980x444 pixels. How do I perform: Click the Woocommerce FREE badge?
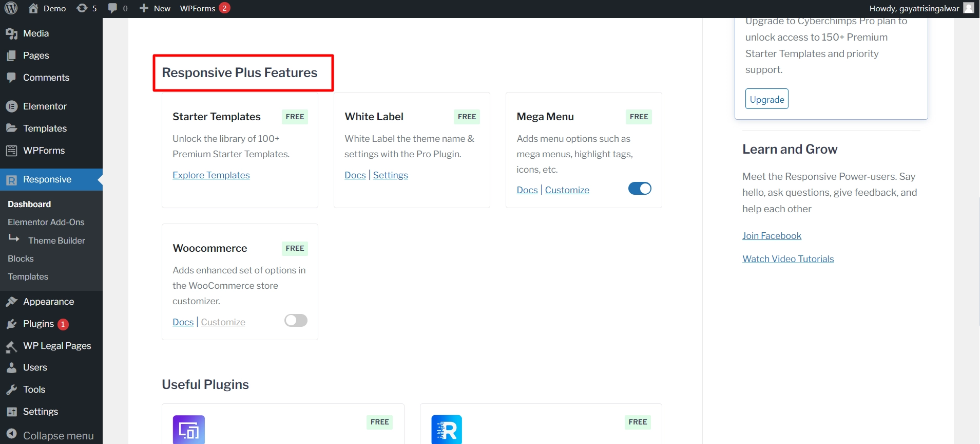tap(295, 248)
